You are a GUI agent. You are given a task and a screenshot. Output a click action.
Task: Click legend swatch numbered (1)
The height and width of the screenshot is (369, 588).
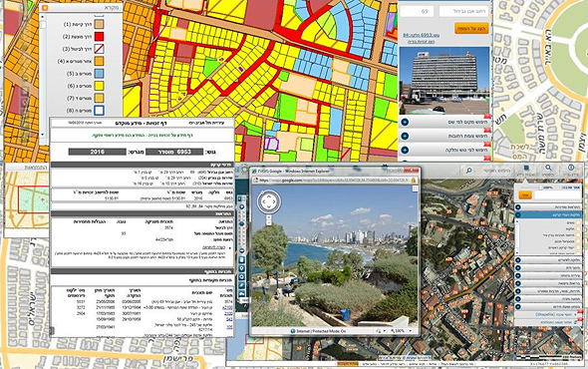(x=99, y=24)
